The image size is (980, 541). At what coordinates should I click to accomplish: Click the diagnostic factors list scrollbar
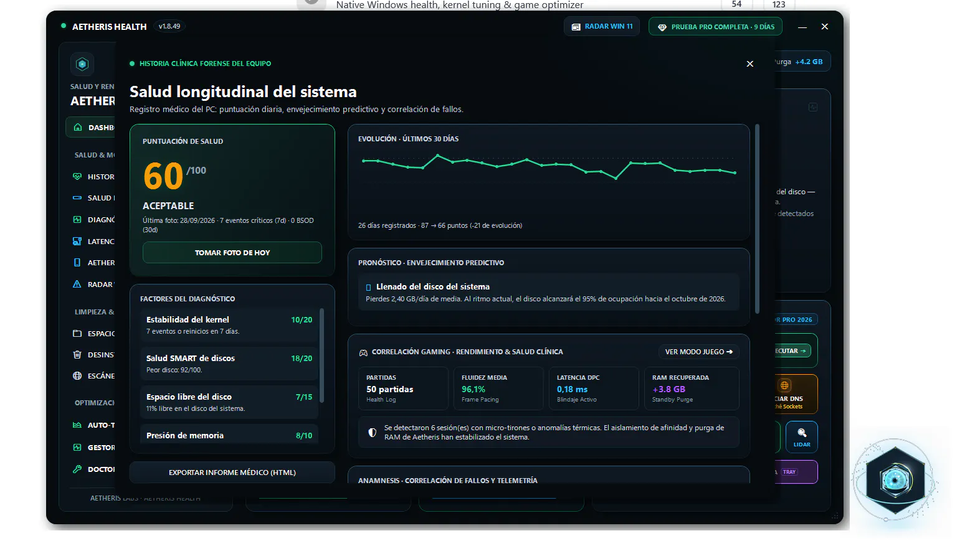pyautogui.click(x=322, y=355)
